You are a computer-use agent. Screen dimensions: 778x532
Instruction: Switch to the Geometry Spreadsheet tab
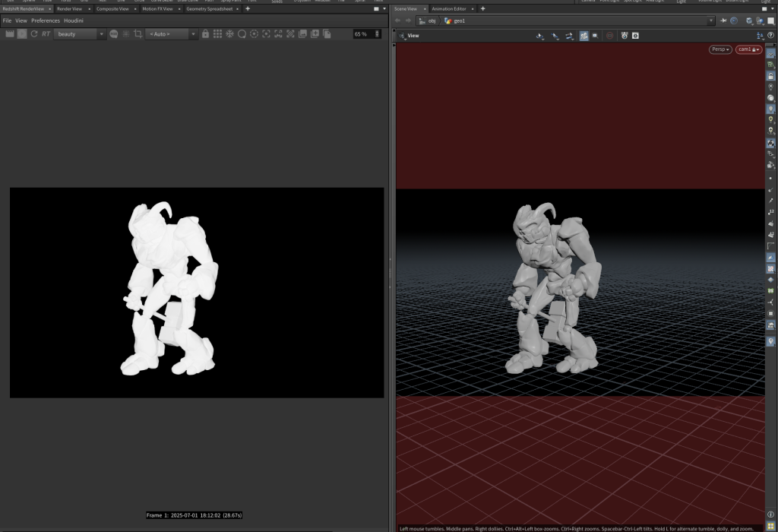tap(211, 8)
